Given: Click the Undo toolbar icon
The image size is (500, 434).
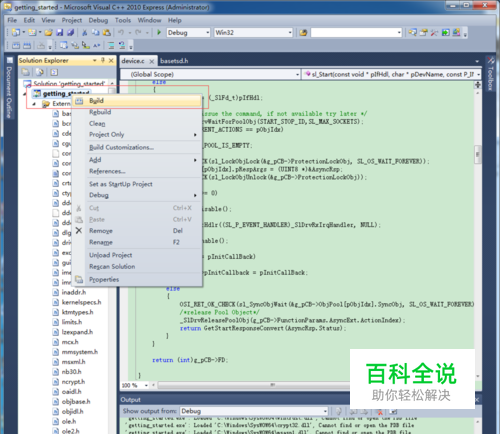Looking at the screenshot, I should pos(121,32).
